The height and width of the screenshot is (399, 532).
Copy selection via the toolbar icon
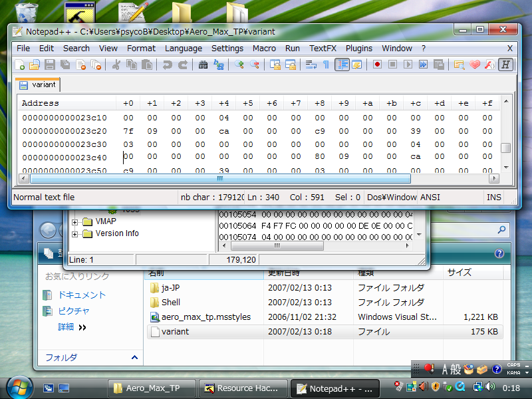[x=132, y=65]
